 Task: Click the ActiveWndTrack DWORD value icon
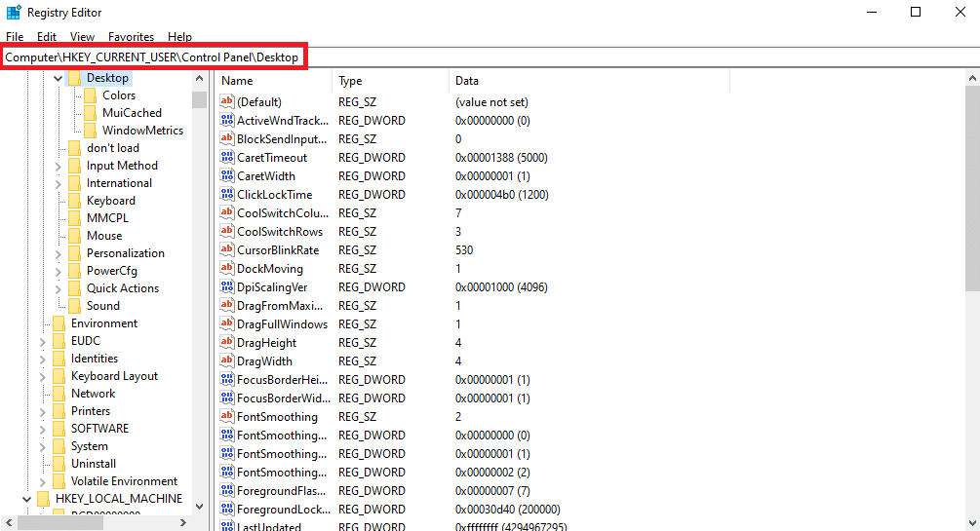(227, 120)
